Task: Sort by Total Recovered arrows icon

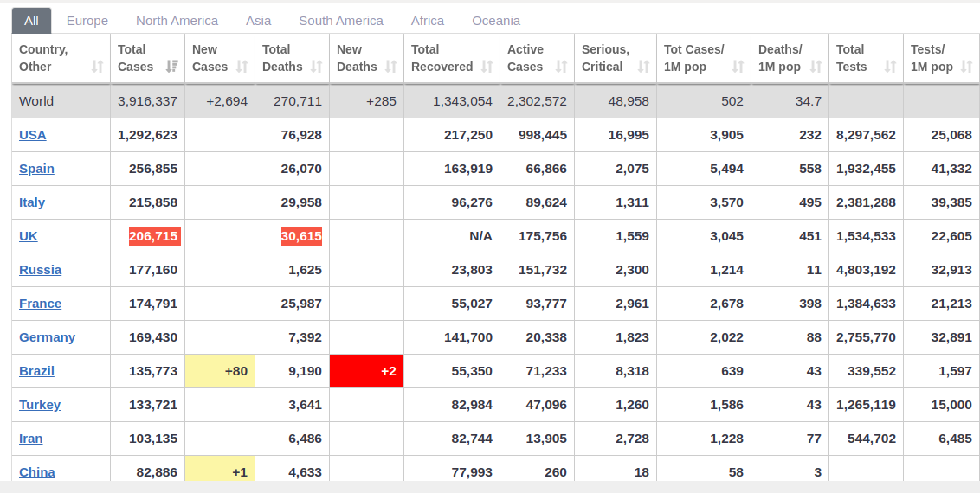Action: [487, 66]
